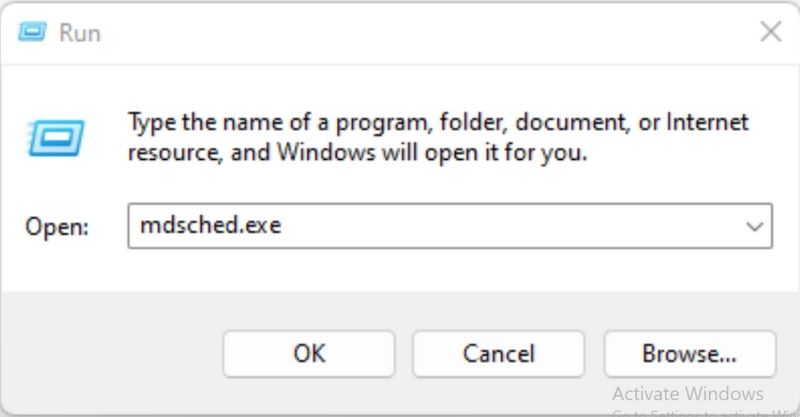Click the Cancel button

click(x=498, y=353)
